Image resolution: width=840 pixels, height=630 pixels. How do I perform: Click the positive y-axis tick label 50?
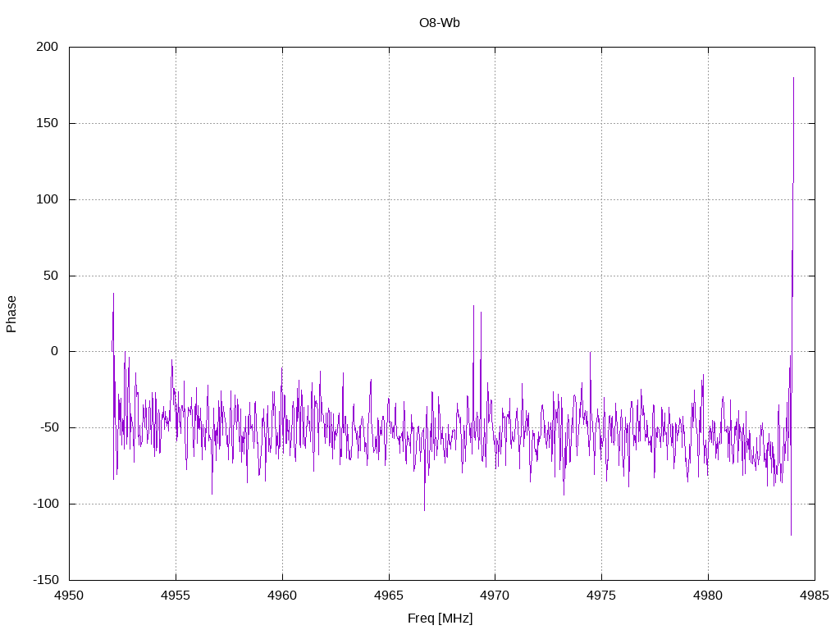[x=51, y=276]
